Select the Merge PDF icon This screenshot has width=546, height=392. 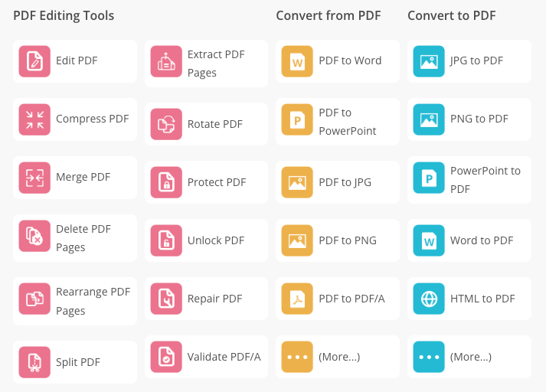click(x=34, y=178)
